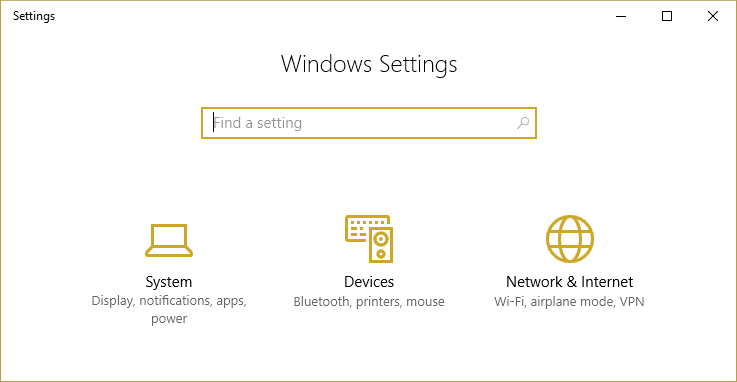
Task: Click Display, notifications, apps description text
Action: [169, 301]
